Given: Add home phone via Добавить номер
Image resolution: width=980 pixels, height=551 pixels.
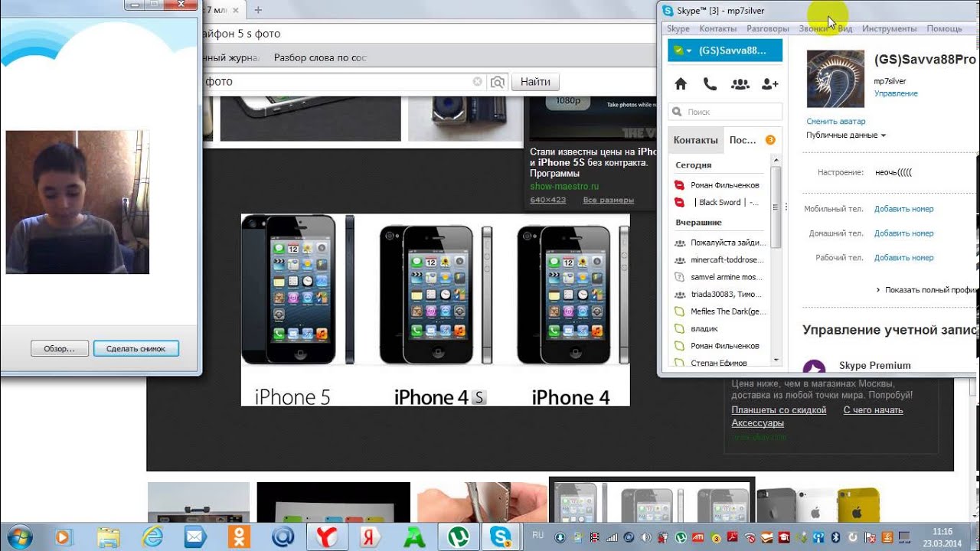Looking at the screenshot, I should pos(904,233).
